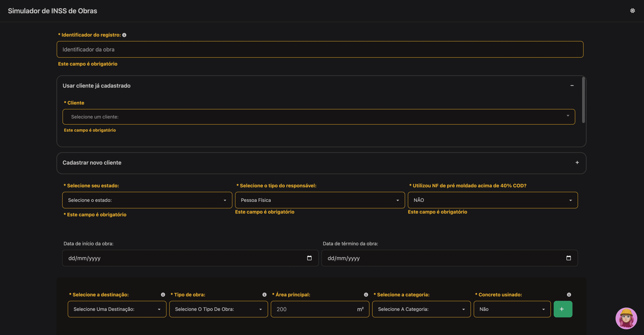Click the Área principal 200 m² field
This screenshot has width=644, height=335.
coord(314,309)
